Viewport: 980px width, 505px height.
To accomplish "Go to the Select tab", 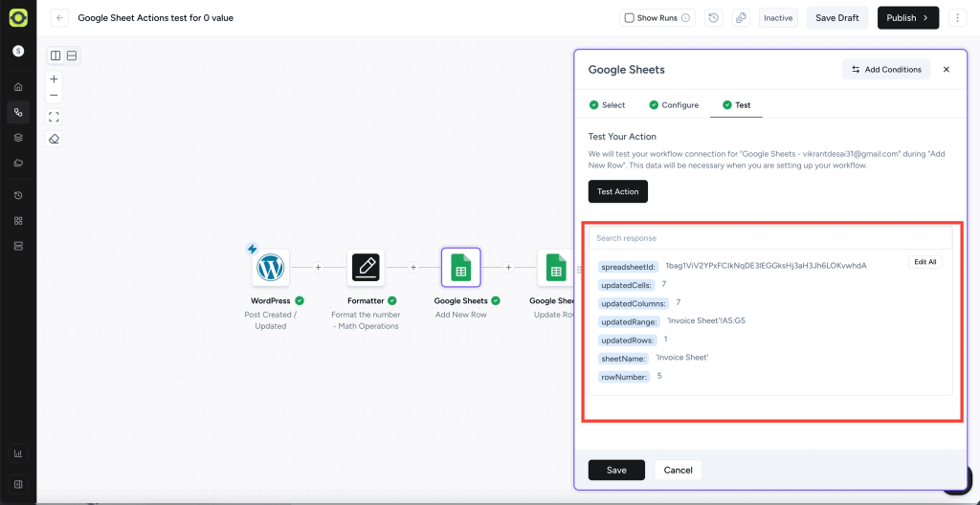I will pos(607,105).
